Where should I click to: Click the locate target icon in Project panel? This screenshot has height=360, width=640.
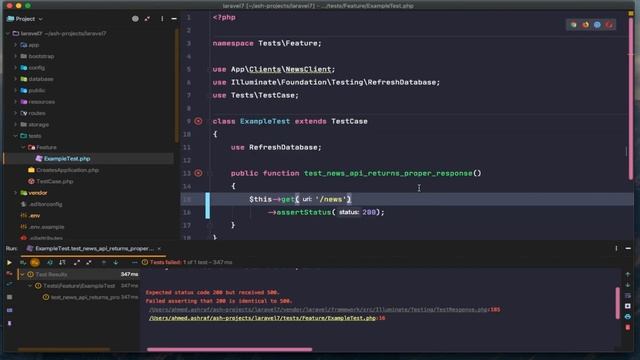coord(135,19)
